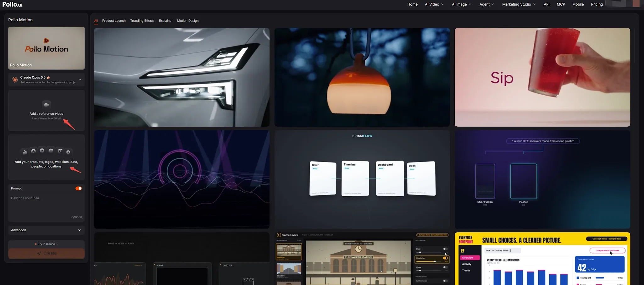Viewport: 644px width, 285px height.
Task: Go to the Home page
Action: (x=412, y=4)
